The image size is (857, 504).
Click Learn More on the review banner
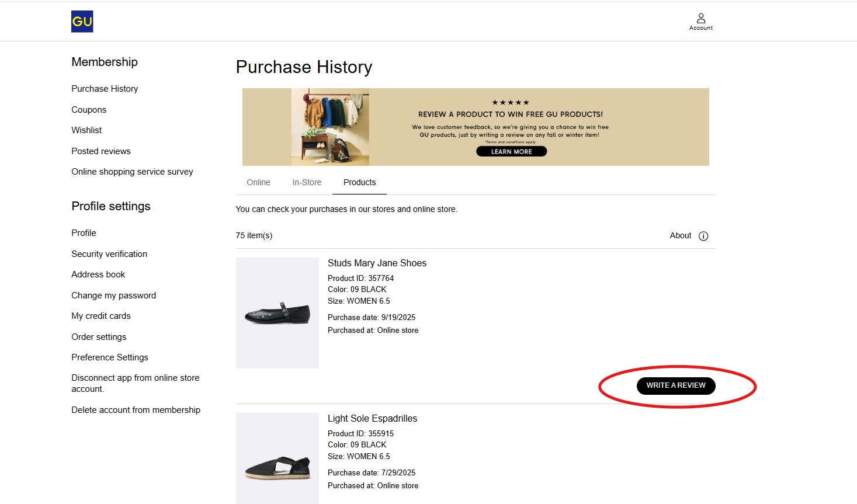511,151
